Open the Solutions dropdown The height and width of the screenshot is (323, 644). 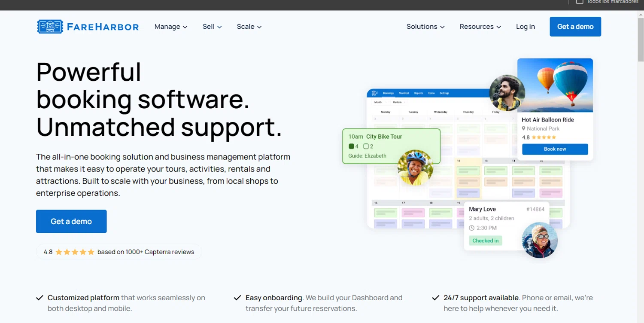tap(425, 27)
